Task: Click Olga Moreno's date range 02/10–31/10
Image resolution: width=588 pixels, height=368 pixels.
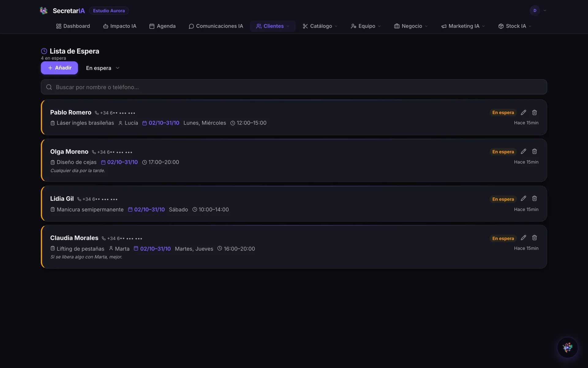Action: [x=123, y=162]
